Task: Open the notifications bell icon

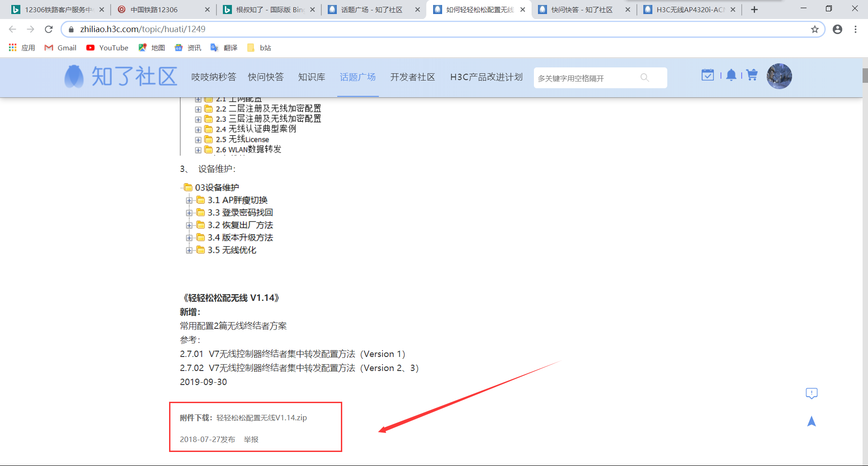Action: click(731, 75)
